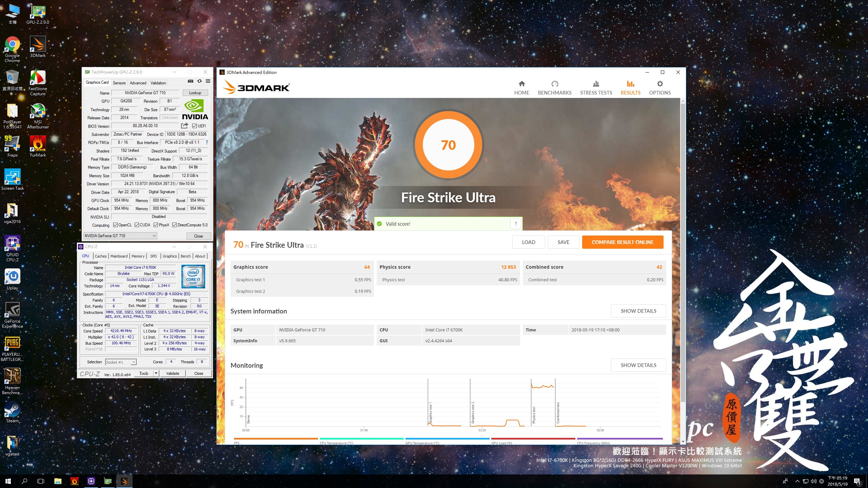Click Lookup button in GPU-Z
The image size is (868, 488).
pos(195,93)
